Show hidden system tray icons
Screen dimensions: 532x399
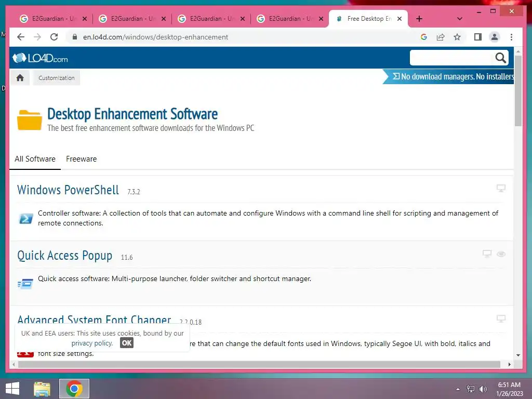[x=458, y=389]
